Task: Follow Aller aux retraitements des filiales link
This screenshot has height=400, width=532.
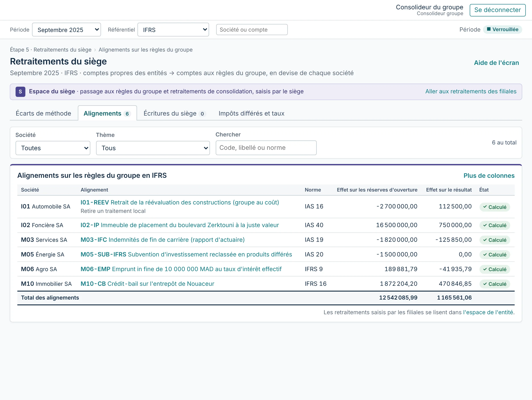Action: tap(471, 92)
